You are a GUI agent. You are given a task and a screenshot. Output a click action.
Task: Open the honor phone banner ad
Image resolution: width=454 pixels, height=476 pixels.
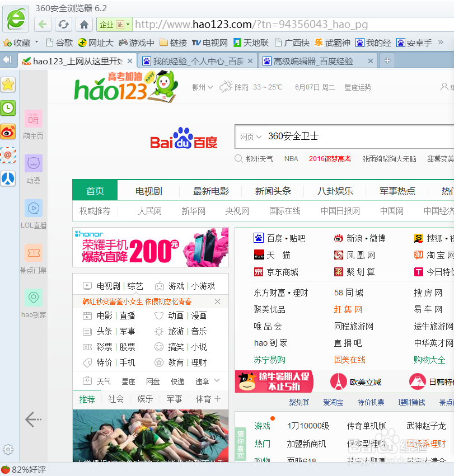pyautogui.click(x=151, y=247)
